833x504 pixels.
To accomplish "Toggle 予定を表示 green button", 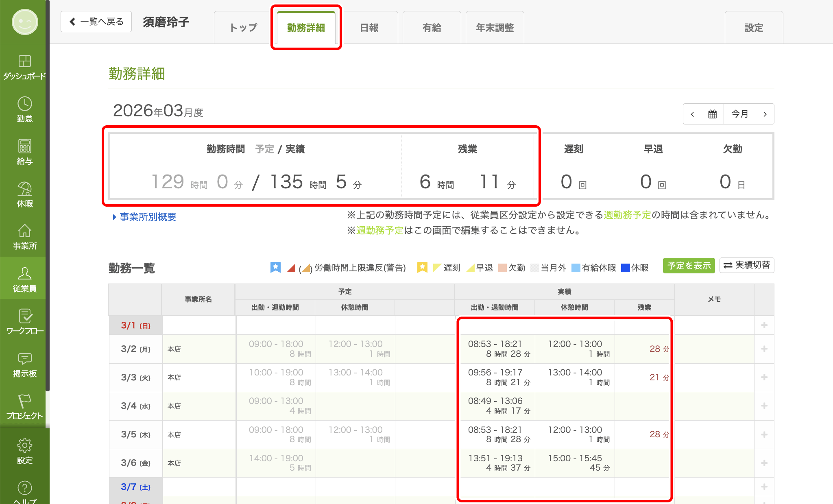I will point(689,266).
